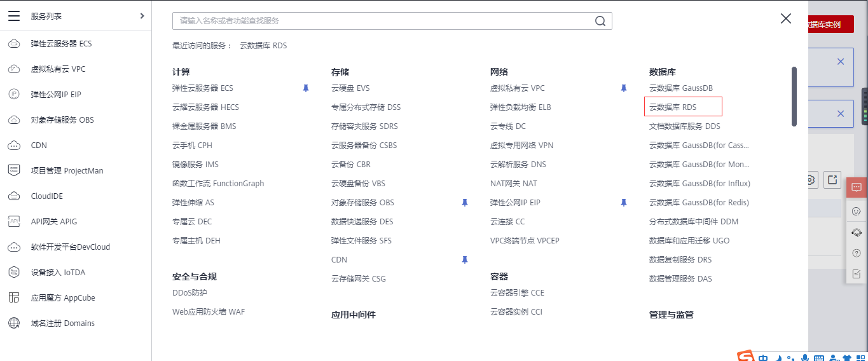Click the magnifier search icon
Image resolution: width=868 pixels, height=361 pixels.
tap(600, 21)
